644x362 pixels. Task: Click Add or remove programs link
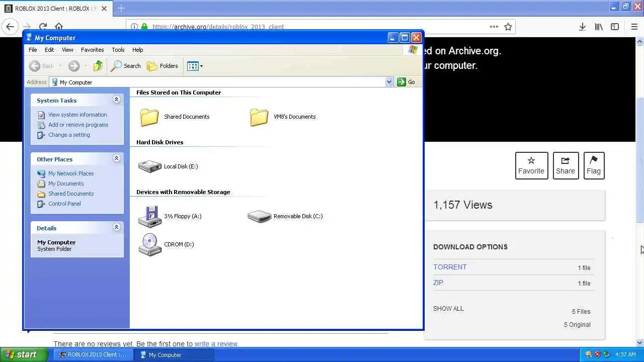pos(78,125)
